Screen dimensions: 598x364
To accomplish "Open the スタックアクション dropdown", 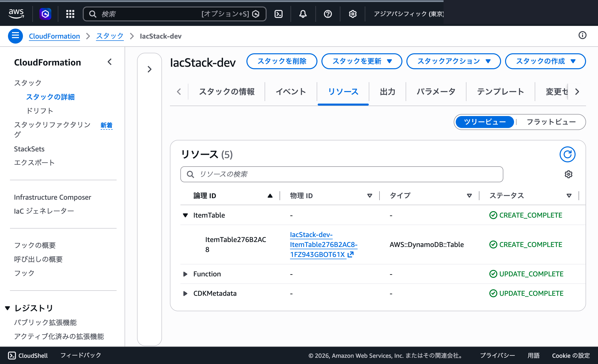I will (453, 61).
